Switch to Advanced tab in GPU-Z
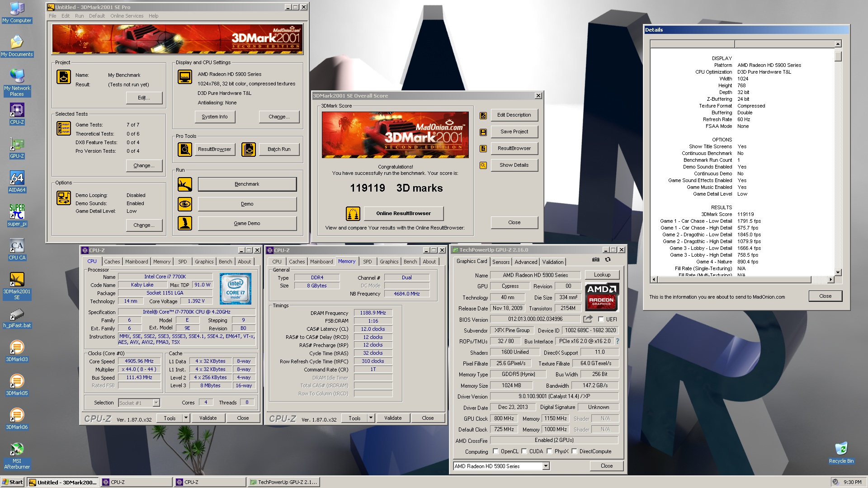The image size is (868, 488). tap(526, 262)
